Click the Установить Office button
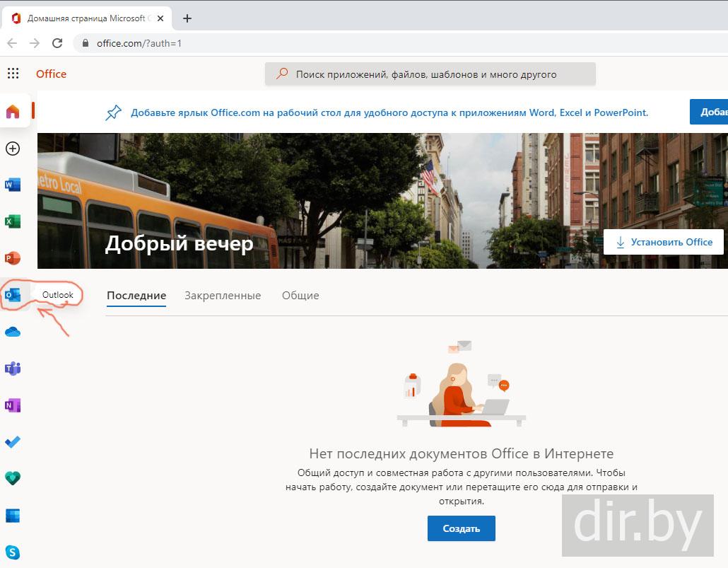The image size is (728, 568). point(664,242)
